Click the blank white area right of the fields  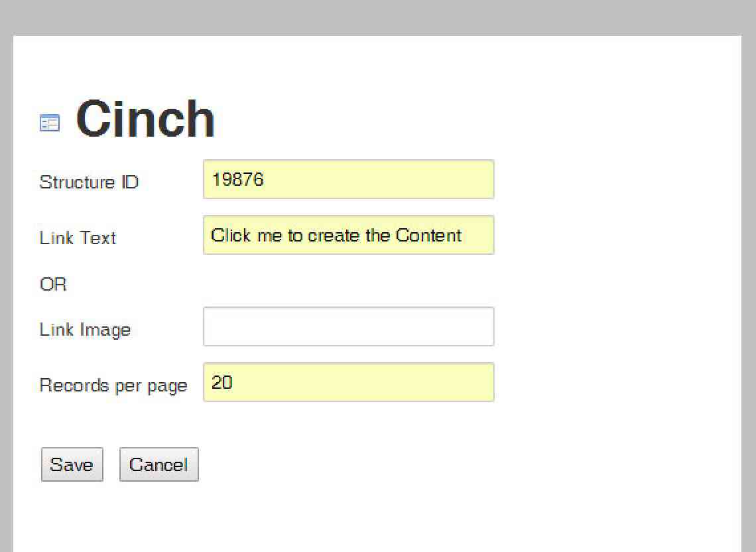(617, 280)
